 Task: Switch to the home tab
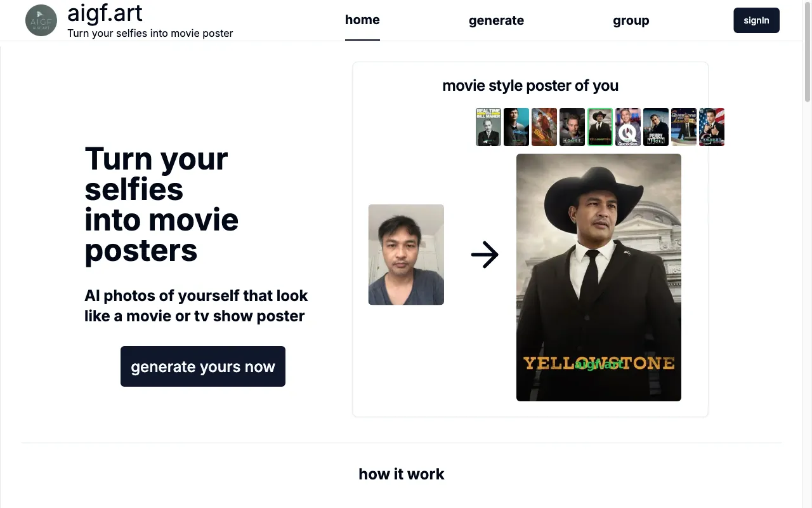(x=362, y=20)
